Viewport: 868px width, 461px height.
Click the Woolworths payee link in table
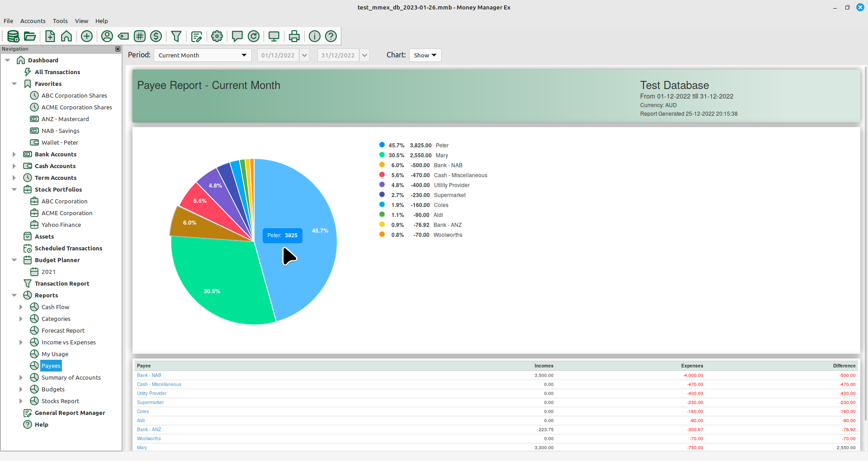click(149, 439)
